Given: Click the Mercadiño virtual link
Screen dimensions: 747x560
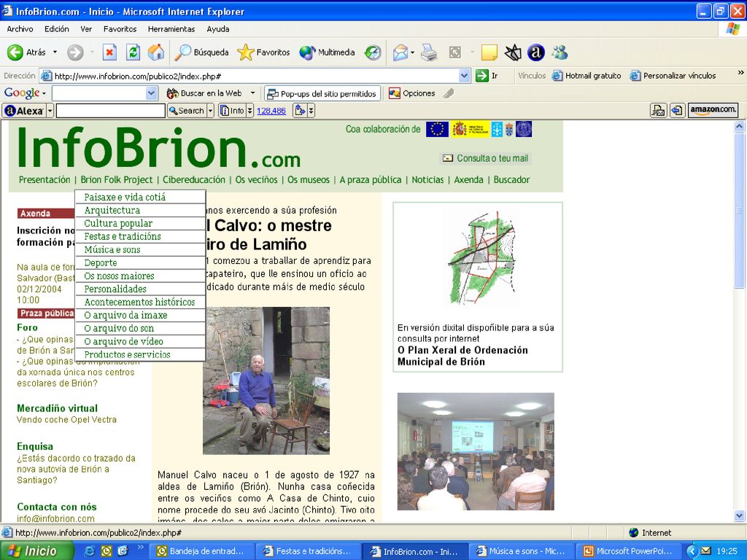Looking at the screenshot, I should 57,408.
